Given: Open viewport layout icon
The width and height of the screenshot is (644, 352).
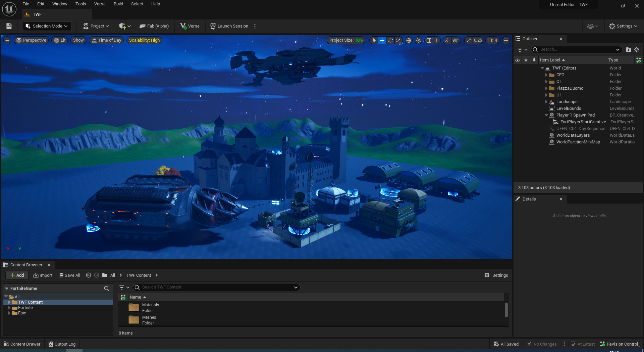Looking at the screenshot, I should (506, 40).
